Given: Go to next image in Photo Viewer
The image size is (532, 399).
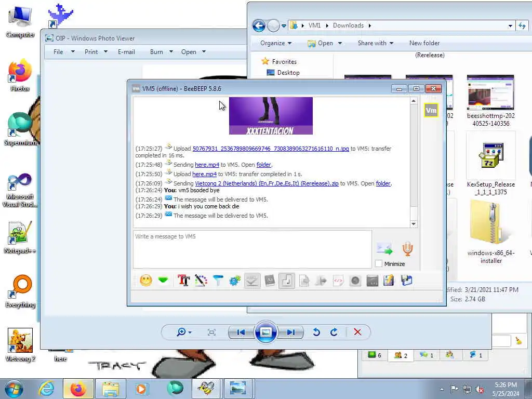Looking at the screenshot, I should pyautogui.click(x=291, y=332).
